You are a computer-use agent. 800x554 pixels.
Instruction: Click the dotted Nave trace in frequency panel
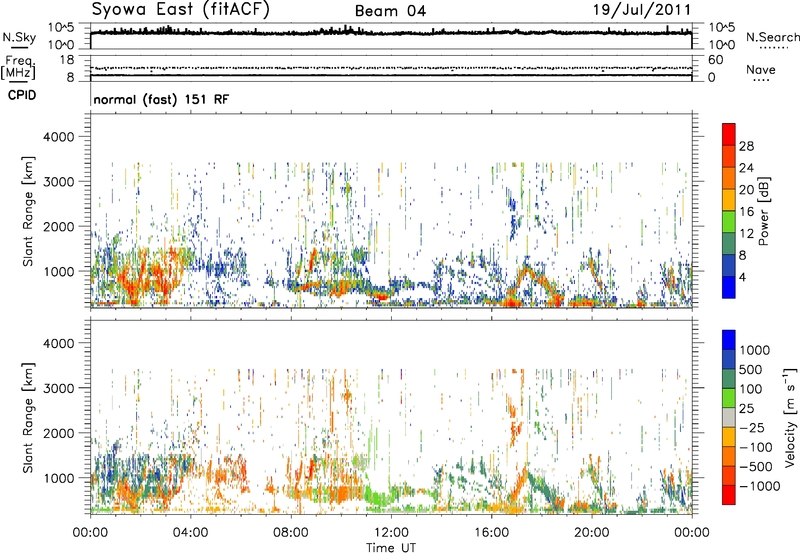click(x=391, y=68)
